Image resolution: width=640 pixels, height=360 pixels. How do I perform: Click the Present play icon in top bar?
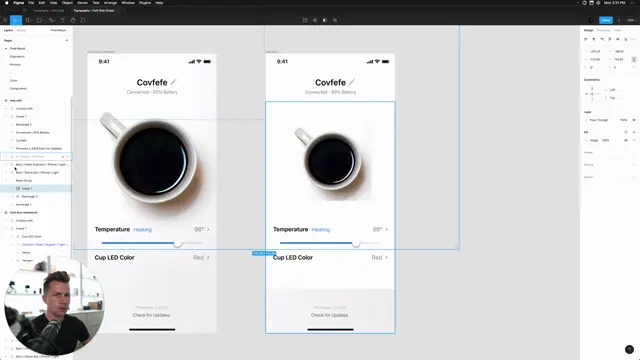pos(619,20)
